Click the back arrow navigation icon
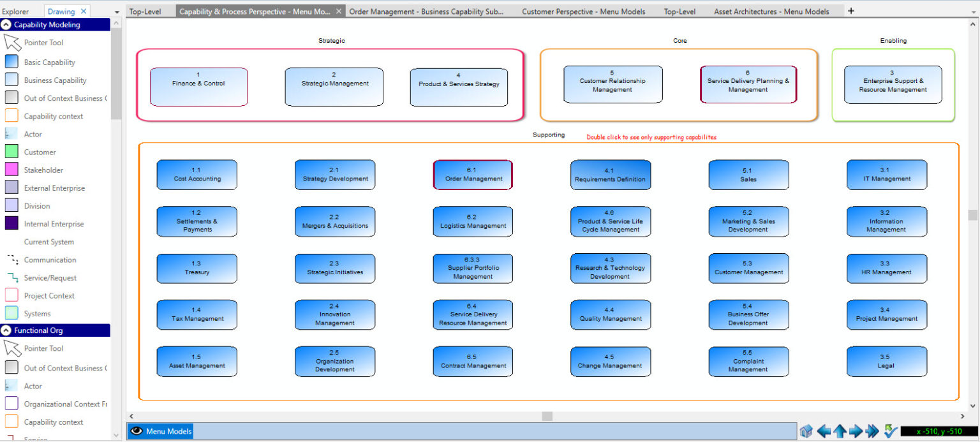The height and width of the screenshot is (442, 980). 824,431
